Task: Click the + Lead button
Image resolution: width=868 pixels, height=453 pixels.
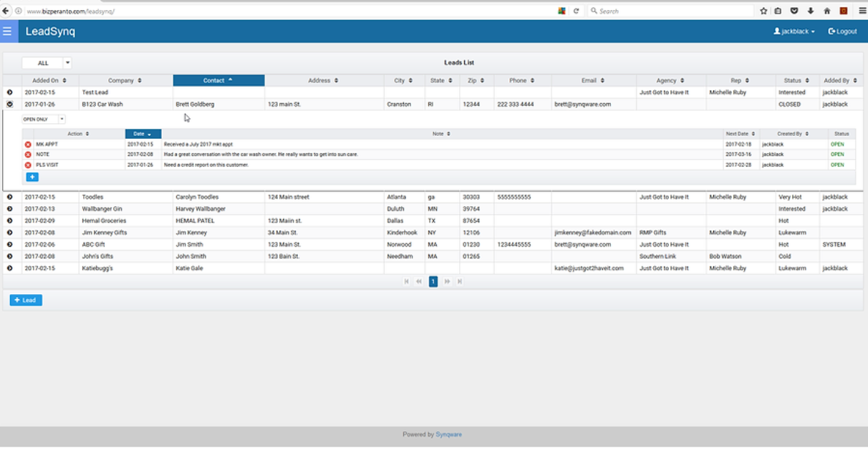Action: pos(26,300)
